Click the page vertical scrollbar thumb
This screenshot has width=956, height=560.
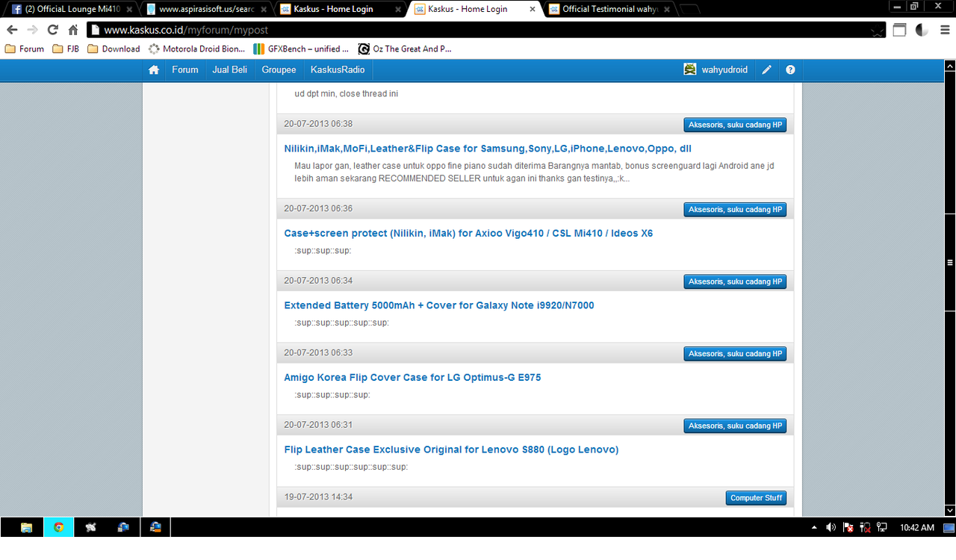coord(950,263)
